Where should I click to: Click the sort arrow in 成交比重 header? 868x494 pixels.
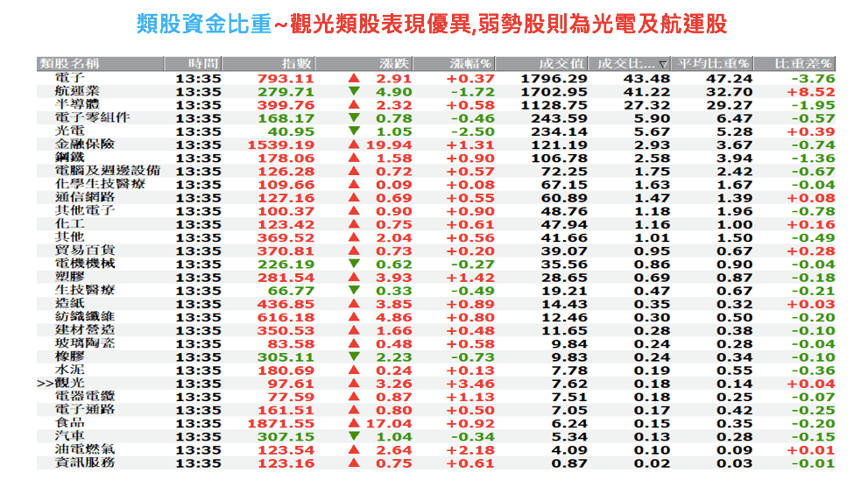click(663, 64)
